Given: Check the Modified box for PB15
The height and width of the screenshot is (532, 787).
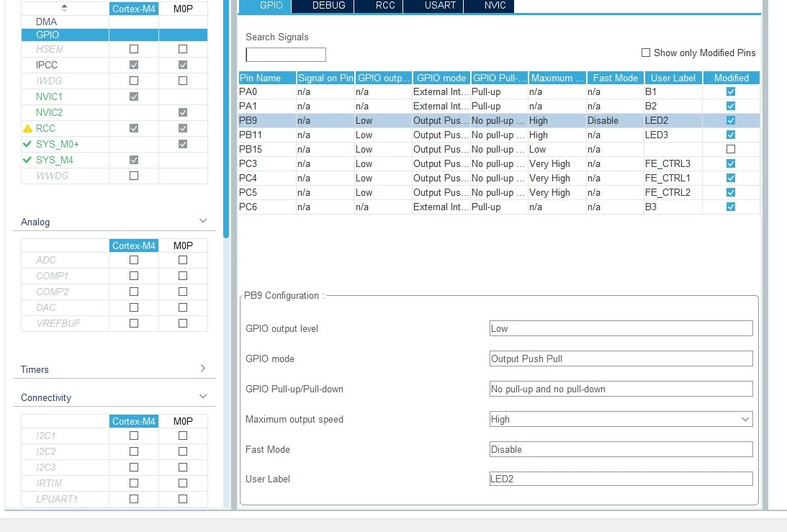Looking at the screenshot, I should click(731, 149).
